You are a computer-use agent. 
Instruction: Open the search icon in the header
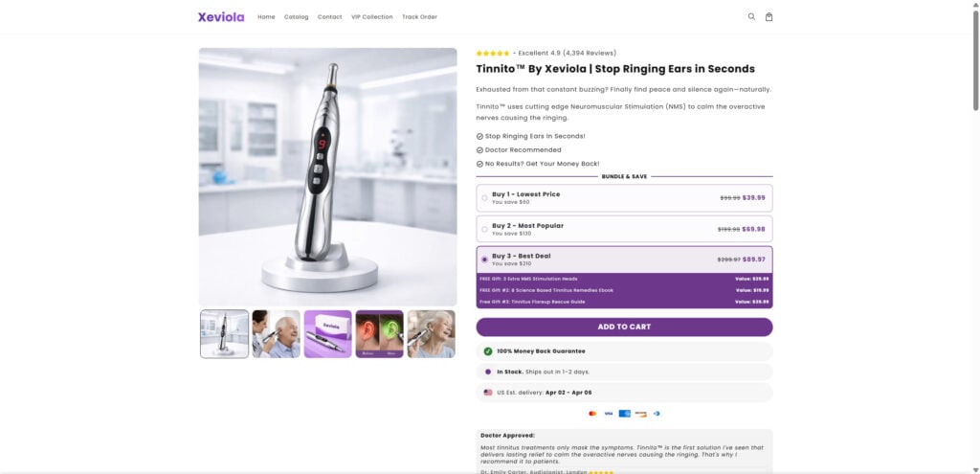[x=751, y=16]
